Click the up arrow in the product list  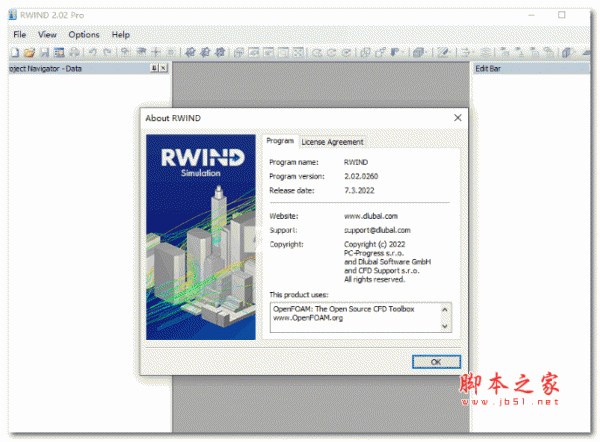(445, 309)
